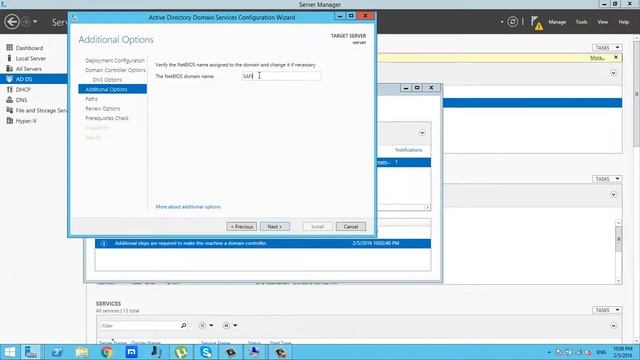Screen dimensions: 640x360
Task: Click the clock in the system tray
Action: 623,352
